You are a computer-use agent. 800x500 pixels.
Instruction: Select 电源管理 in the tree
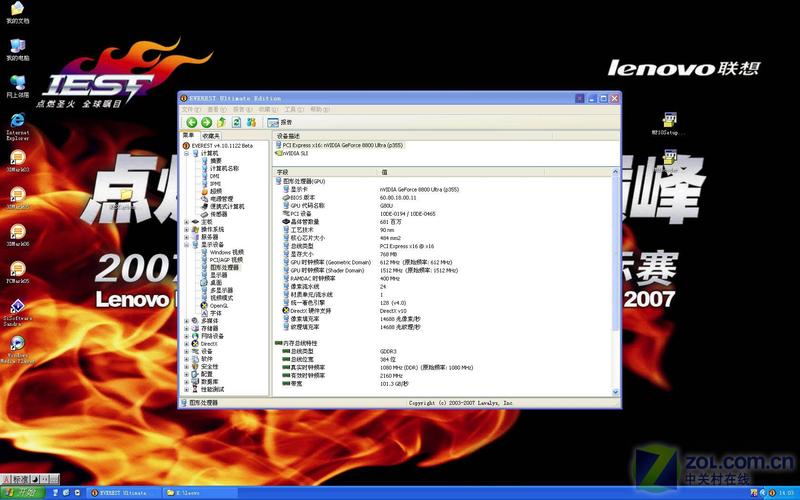(x=221, y=199)
